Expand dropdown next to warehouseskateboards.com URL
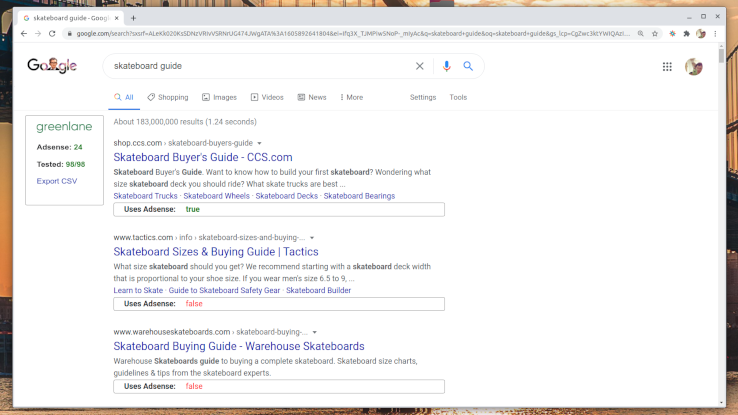This screenshot has width=738, height=415. point(315,332)
